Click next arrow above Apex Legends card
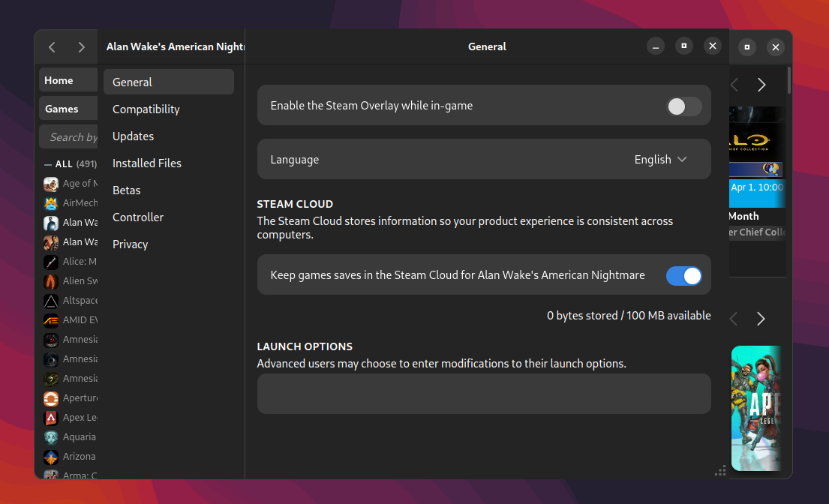 (x=761, y=319)
